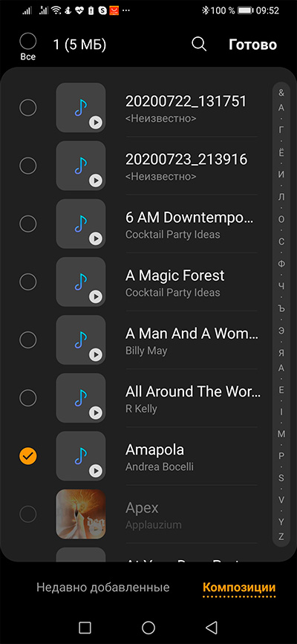Switch to Недавно добавленные tab
Image resolution: width=297 pixels, height=644 pixels.
102,587
